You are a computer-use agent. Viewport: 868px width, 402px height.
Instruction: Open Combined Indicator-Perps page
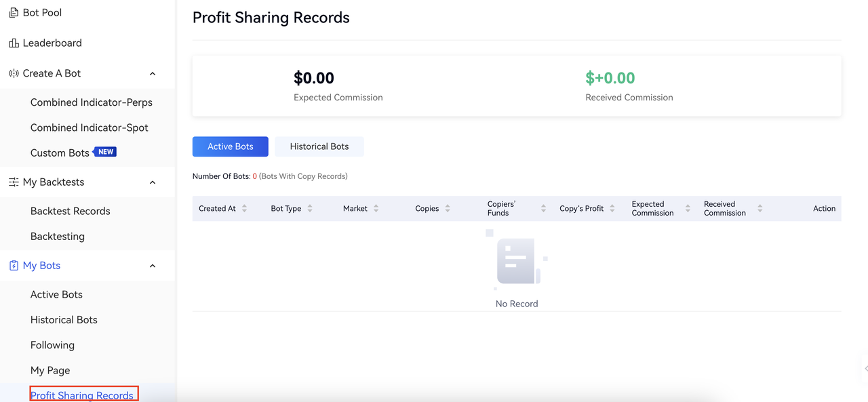pyautogui.click(x=92, y=102)
